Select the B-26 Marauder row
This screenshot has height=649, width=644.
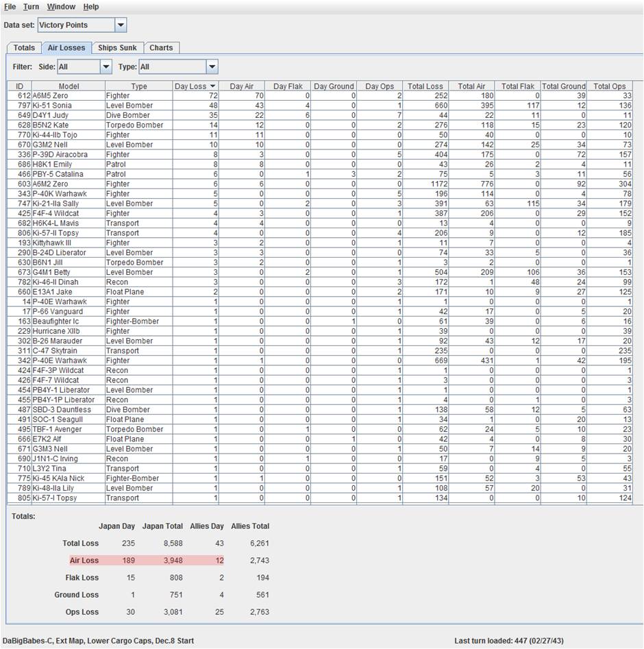pyautogui.click(x=320, y=341)
